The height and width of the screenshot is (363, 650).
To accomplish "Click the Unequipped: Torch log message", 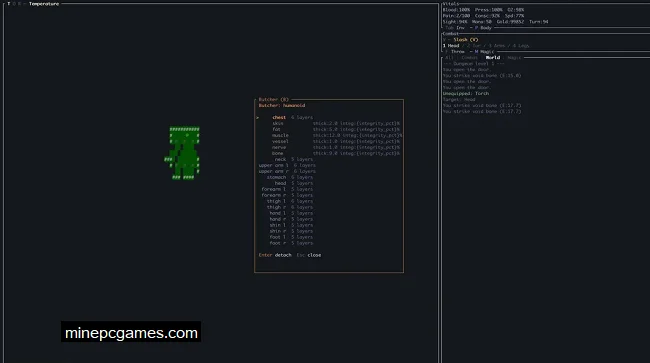I will tap(466, 94).
